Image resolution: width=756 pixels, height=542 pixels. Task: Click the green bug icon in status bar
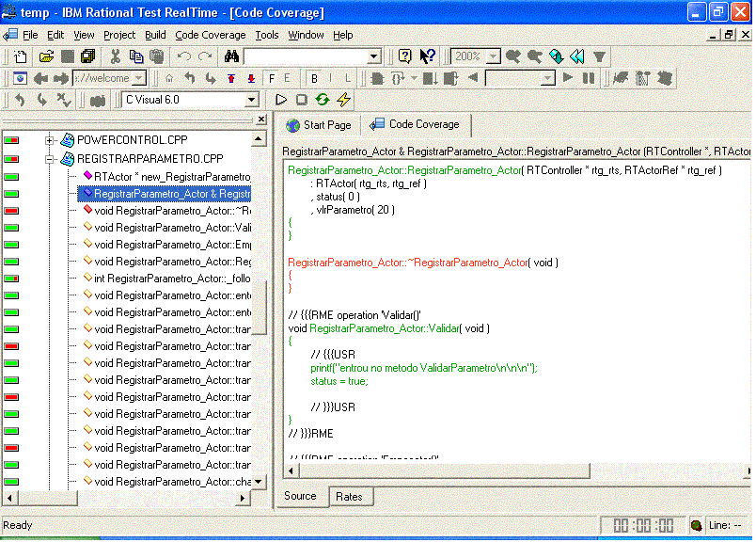[x=696, y=525]
